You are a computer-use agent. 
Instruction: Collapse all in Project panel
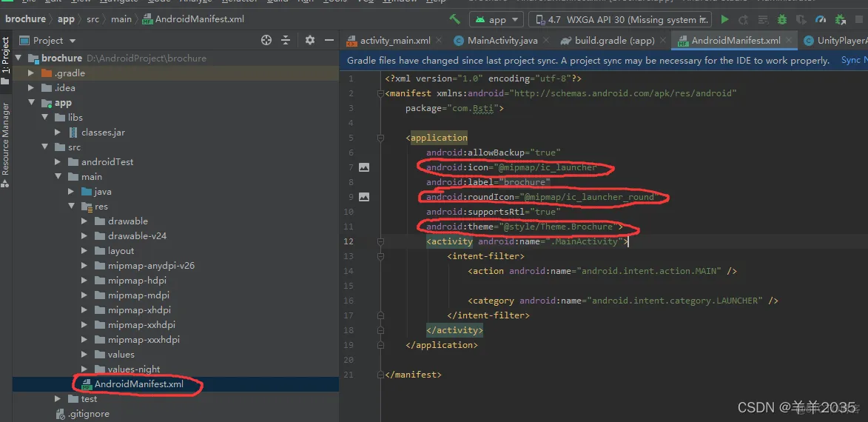[x=286, y=40]
